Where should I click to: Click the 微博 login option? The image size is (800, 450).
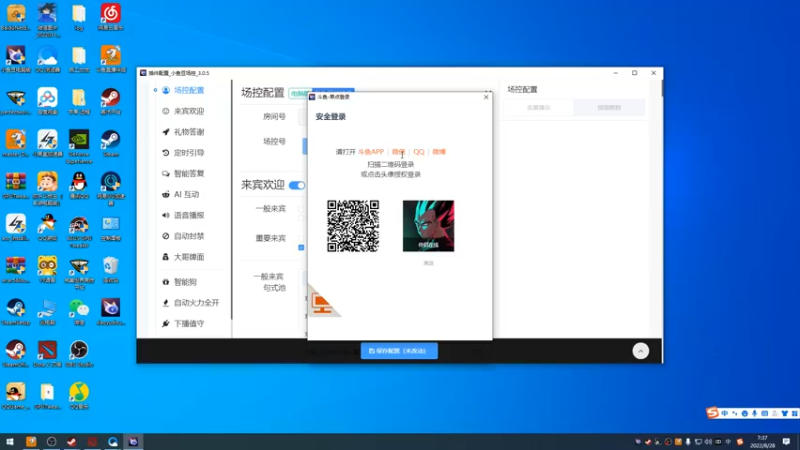click(439, 152)
